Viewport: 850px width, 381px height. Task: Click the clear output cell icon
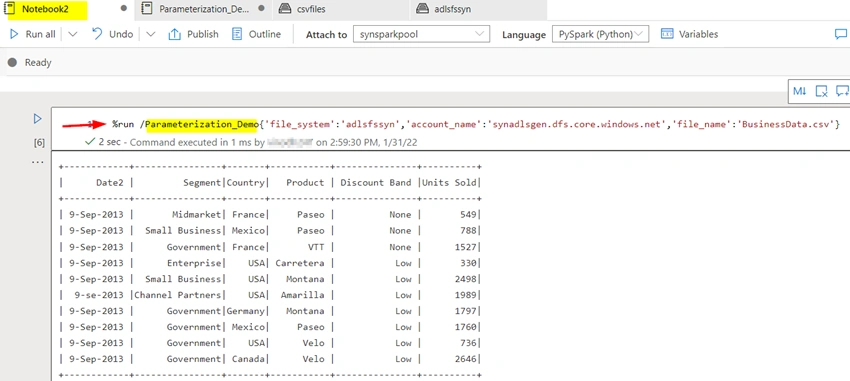click(x=821, y=91)
